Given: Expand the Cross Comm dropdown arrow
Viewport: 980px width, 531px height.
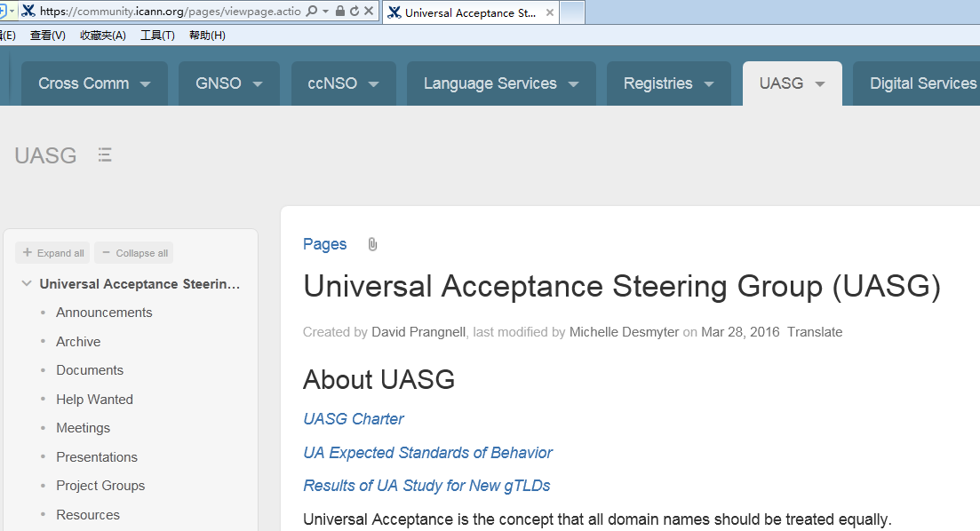Looking at the screenshot, I should (145, 84).
